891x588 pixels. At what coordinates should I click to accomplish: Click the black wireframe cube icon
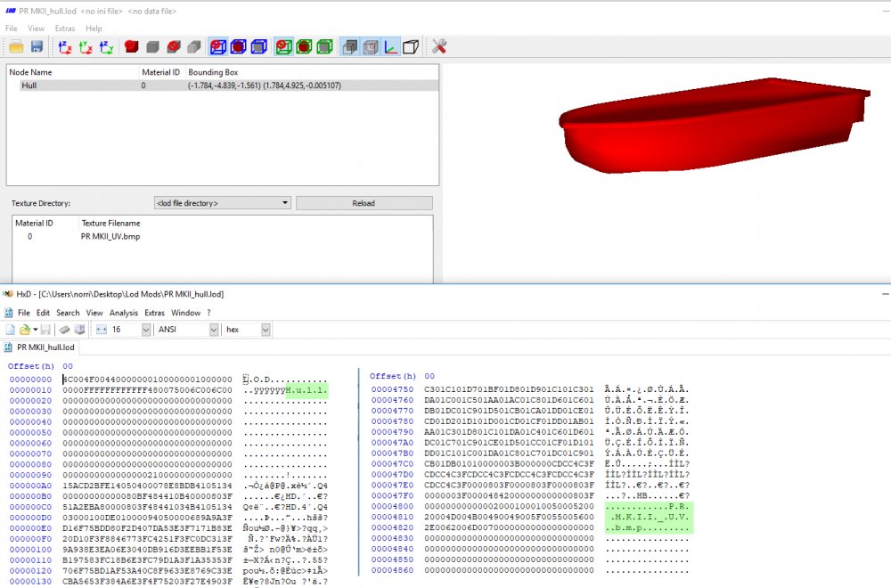pos(411,46)
